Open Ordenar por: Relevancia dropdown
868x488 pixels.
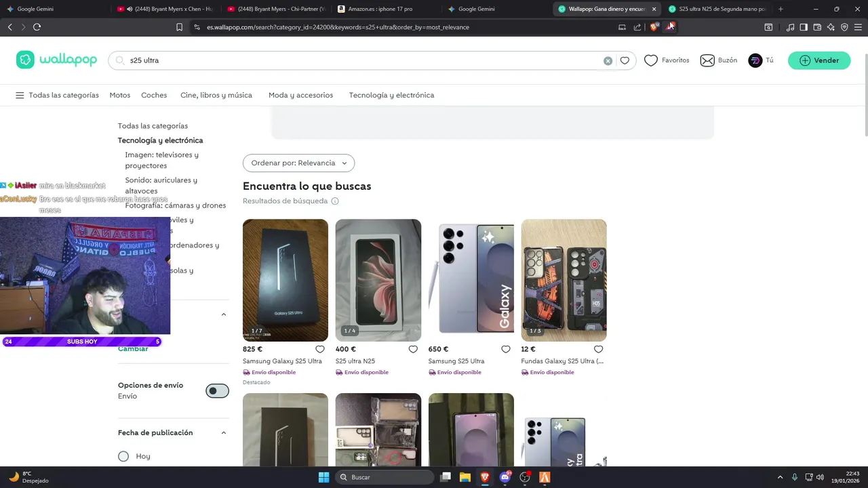[x=298, y=163]
